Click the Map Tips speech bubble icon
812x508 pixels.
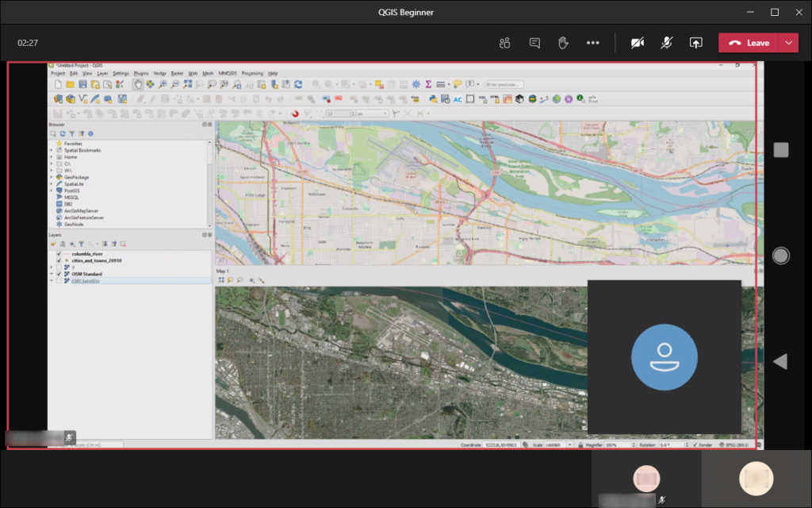pos(458,84)
